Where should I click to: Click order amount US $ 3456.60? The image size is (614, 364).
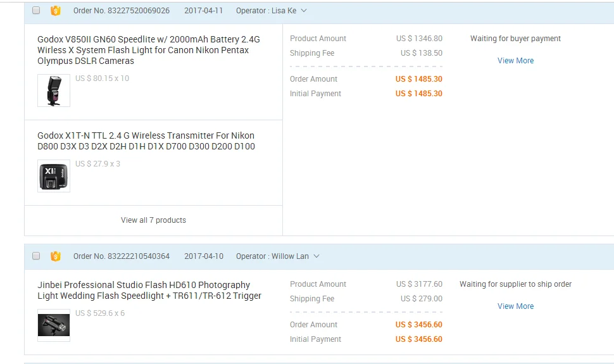(x=418, y=325)
